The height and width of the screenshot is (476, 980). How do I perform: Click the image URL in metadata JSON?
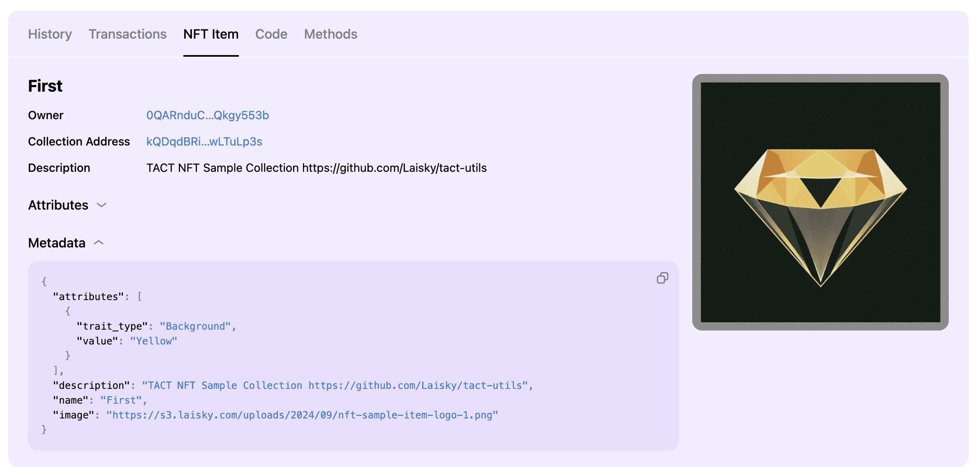(x=302, y=415)
